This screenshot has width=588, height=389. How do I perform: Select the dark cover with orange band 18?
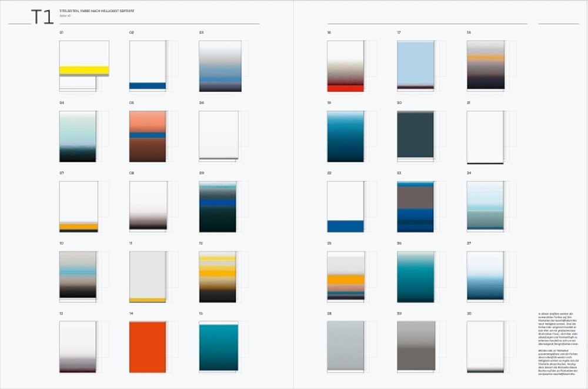[486, 65]
